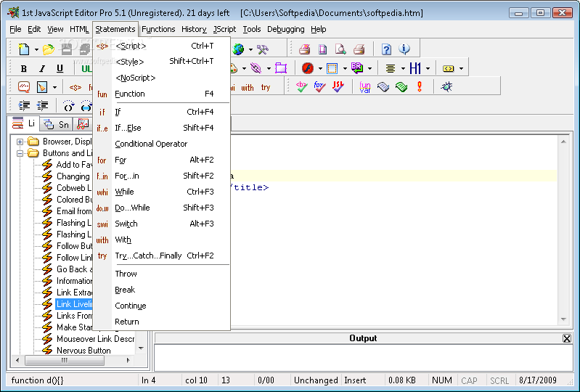Open dropdown arrow next to globe icon
This screenshot has height=392, width=580.
[250, 49]
